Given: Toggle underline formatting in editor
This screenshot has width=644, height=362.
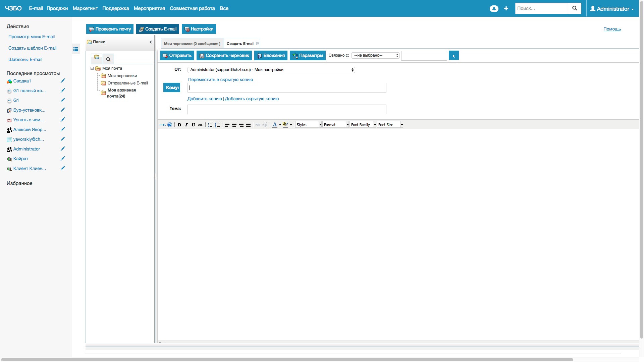Looking at the screenshot, I should 193,125.
